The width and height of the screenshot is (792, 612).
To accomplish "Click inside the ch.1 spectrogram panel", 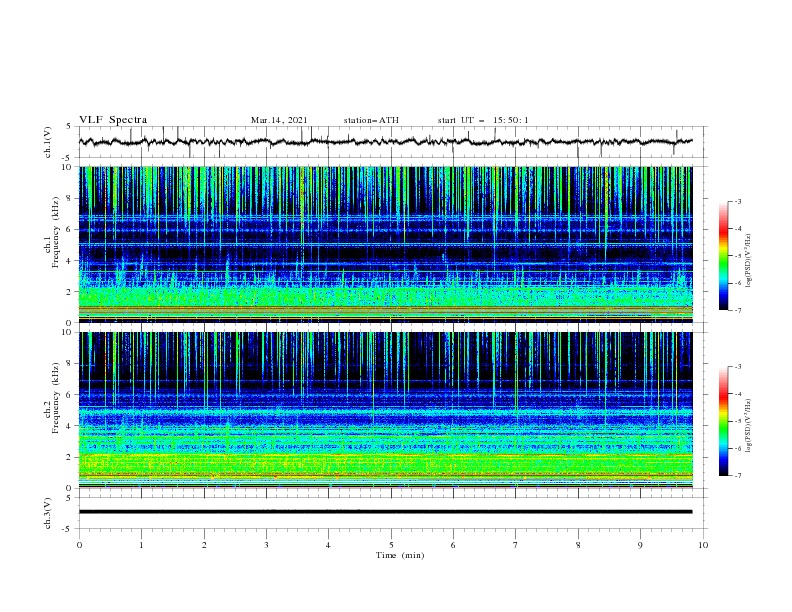I will (385, 244).
